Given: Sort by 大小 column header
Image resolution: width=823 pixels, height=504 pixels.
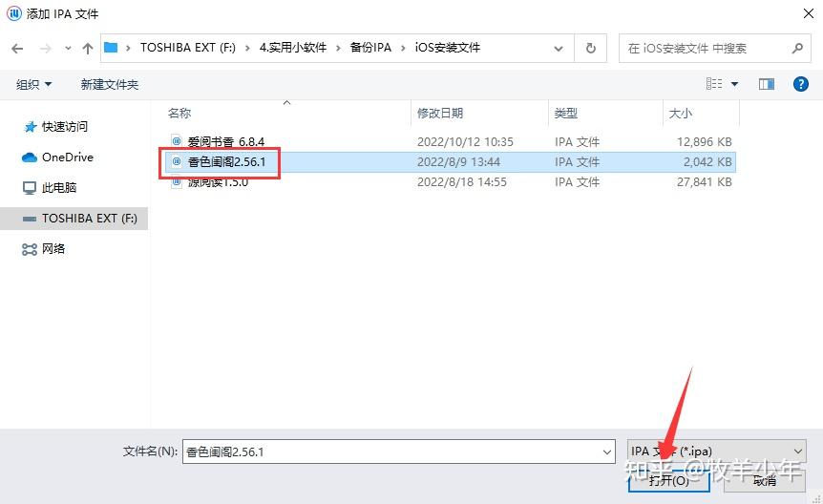Looking at the screenshot, I should click(x=680, y=114).
